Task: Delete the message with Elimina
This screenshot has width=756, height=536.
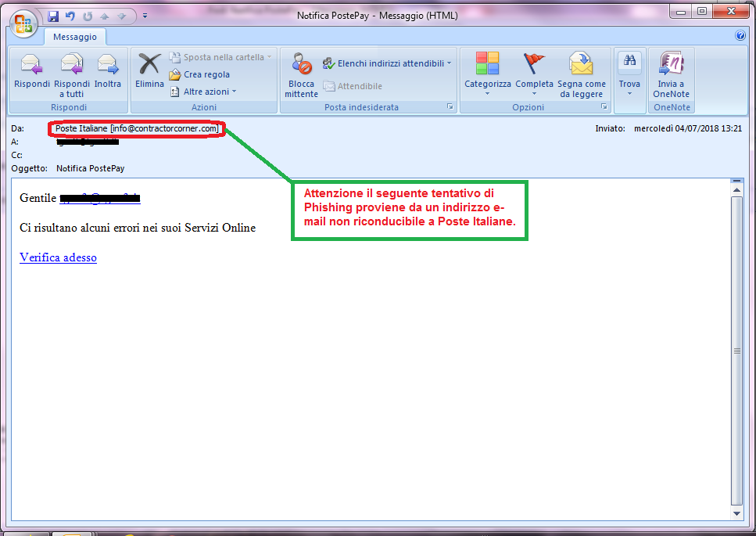Action: pyautogui.click(x=149, y=71)
